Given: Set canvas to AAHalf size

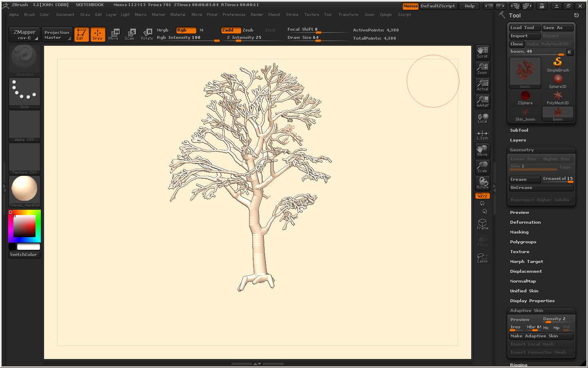Looking at the screenshot, I should point(482,101).
